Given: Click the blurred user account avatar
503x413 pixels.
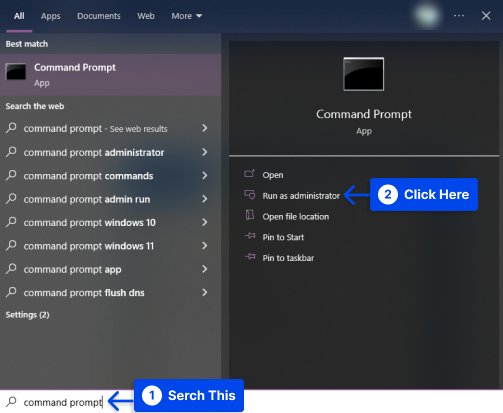Looking at the screenshot, I should click(x=426, y=16).
